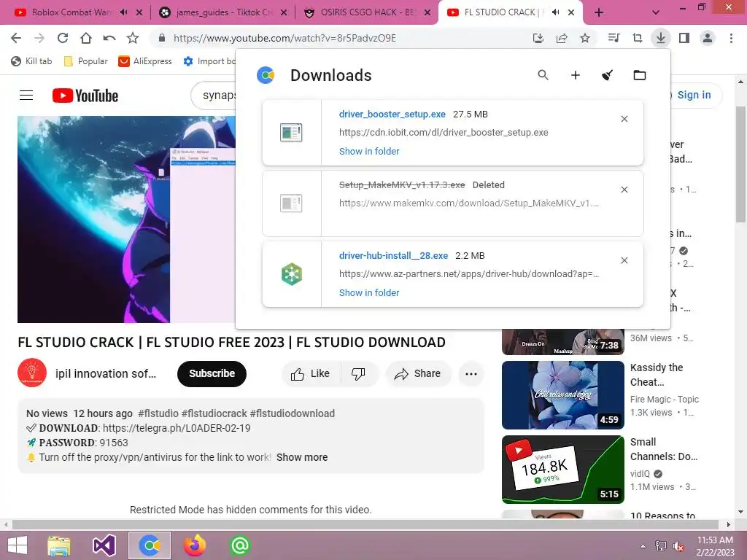The height and width of the screenshot is (560, 747).
Task: Expand the tab search chevron
Action: (656, 13)
